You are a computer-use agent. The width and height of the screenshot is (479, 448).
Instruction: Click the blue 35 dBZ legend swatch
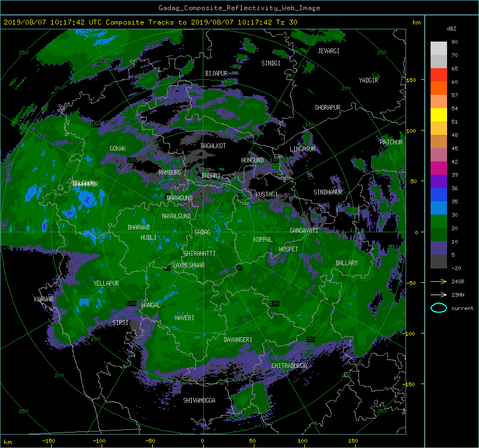[439, 194]
